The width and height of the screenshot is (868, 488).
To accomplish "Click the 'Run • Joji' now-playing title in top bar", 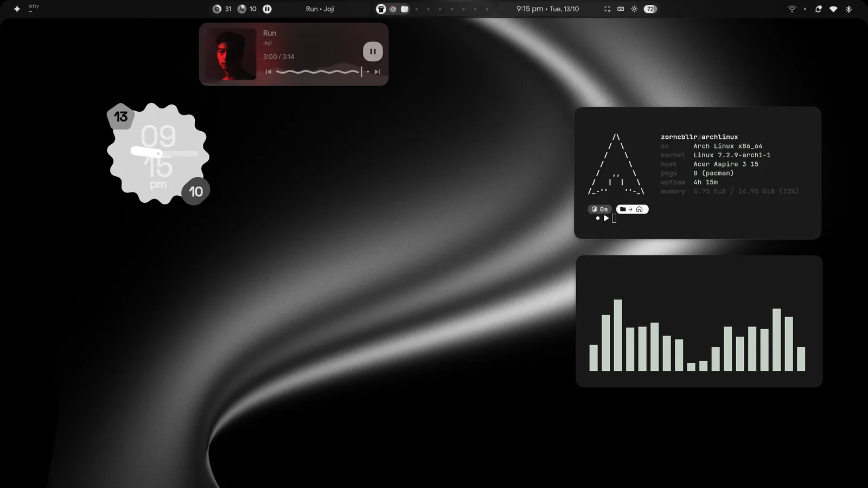I will tap(320, 9).
